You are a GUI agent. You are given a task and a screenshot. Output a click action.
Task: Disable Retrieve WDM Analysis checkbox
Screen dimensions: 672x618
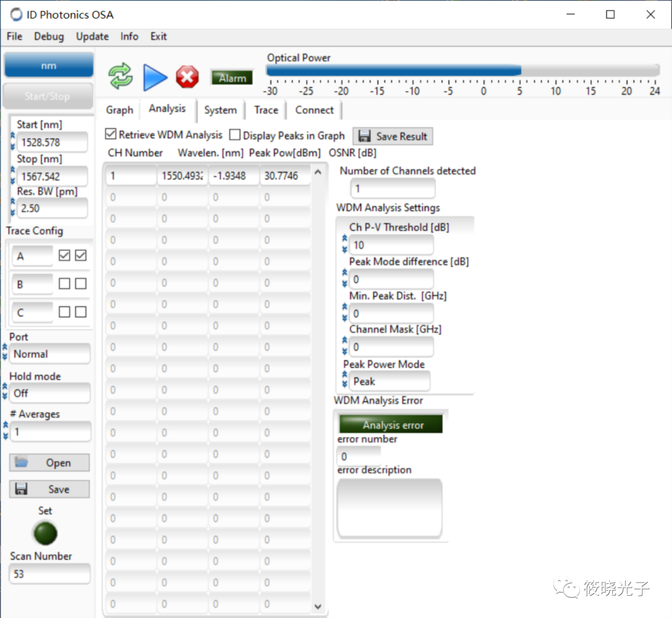[x=111, y=134]
